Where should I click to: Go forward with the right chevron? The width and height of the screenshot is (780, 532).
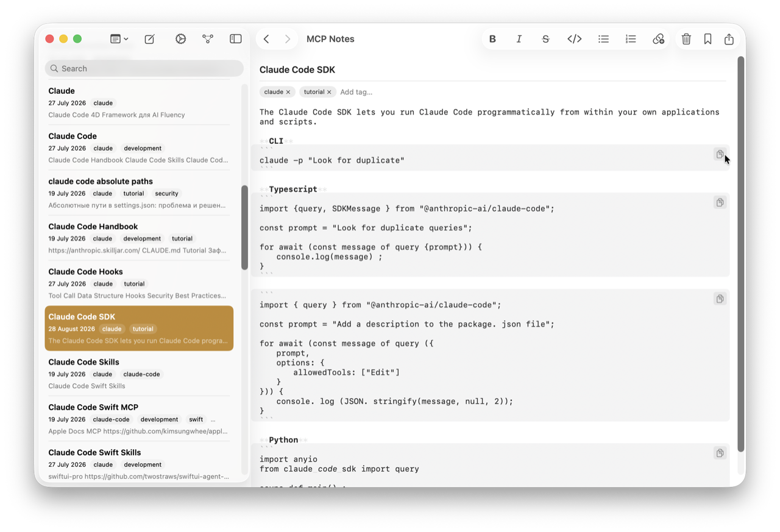click(x=288, y=39)
